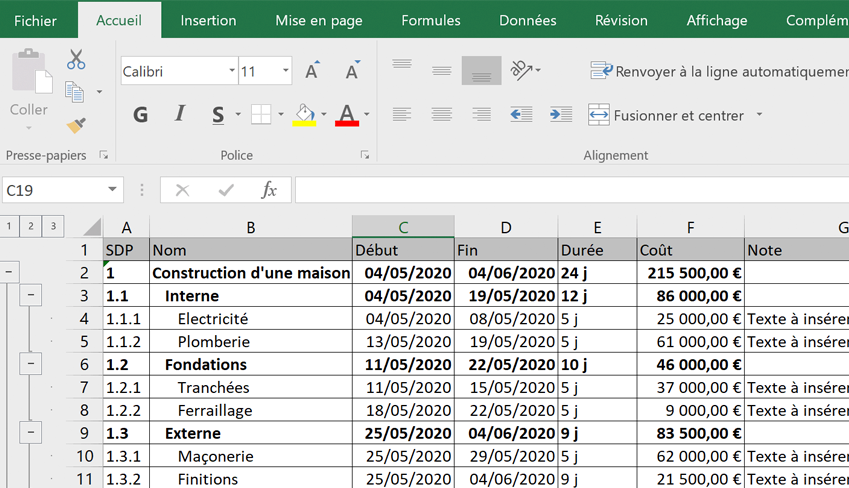Toggle bottom align icon
This screenshot has width=849, height=488.
(x=481, y=70)
